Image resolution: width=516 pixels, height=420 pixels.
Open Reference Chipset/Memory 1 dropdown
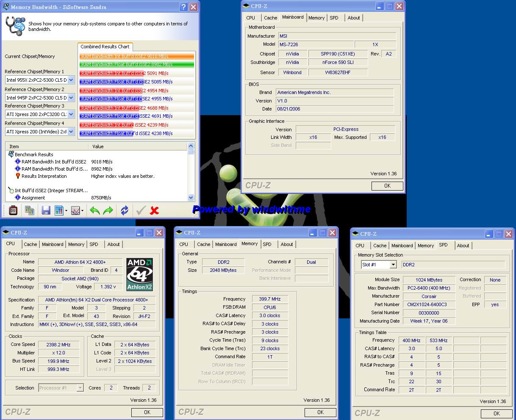coord(71,80)
